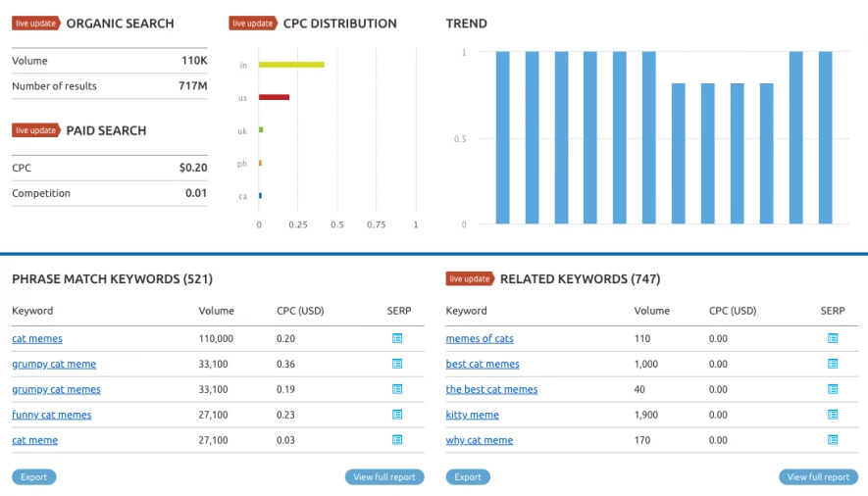View SERP icon for memes of cats
Screen dimensions: 868x496
pyautogui.click(x=833, y=338)
